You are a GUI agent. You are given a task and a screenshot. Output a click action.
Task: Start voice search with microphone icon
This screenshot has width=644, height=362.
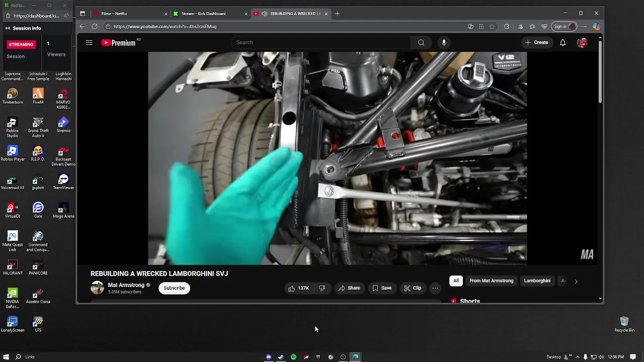[444, 43]
